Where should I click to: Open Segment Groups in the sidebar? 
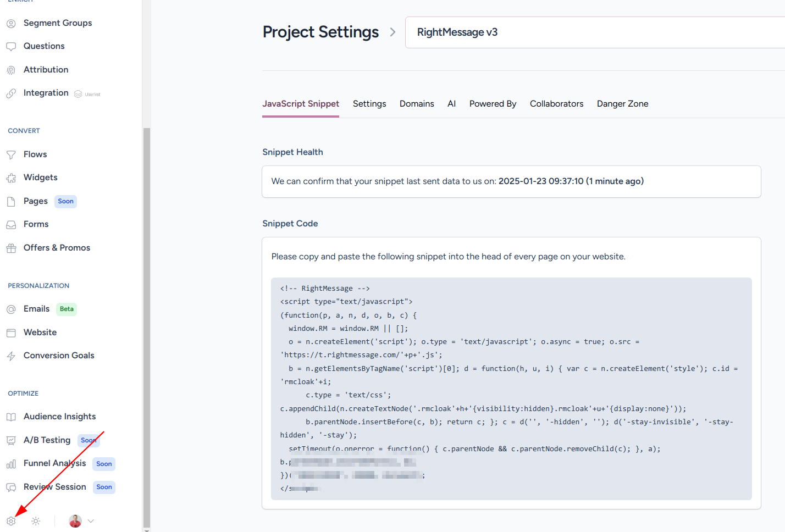(58, 23)
